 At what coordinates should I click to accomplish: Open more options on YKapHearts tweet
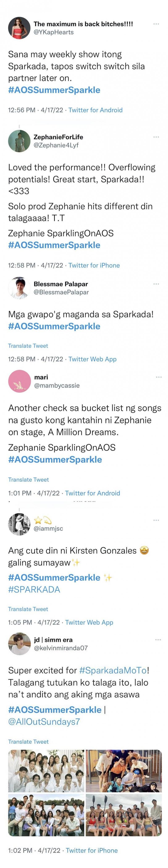pyautogui.click(x=156, y=24)
